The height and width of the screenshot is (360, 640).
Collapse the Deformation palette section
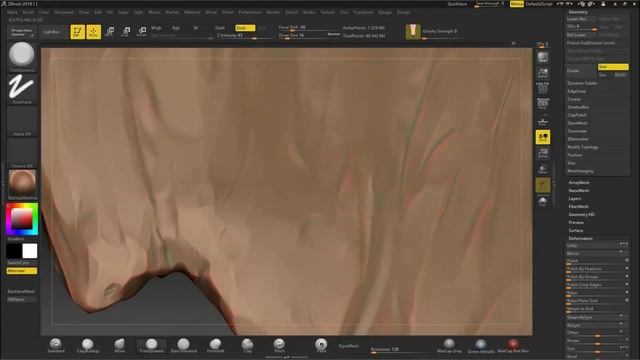click(580, 238)
